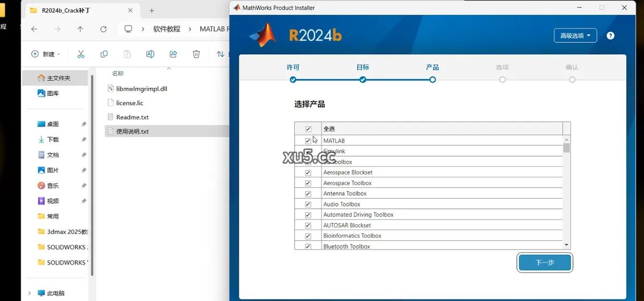
Task: Refresh the File Explorer folder view
Action: 104,29
